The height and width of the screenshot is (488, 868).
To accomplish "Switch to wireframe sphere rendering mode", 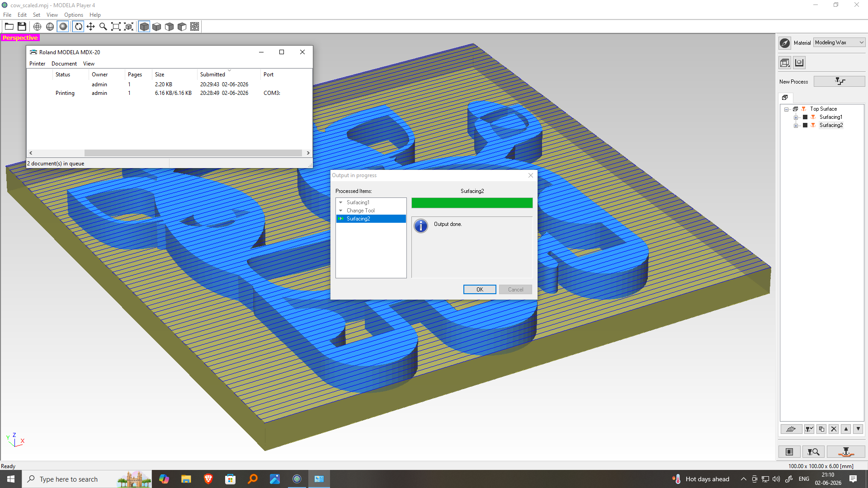I will (x=38, y=27).
